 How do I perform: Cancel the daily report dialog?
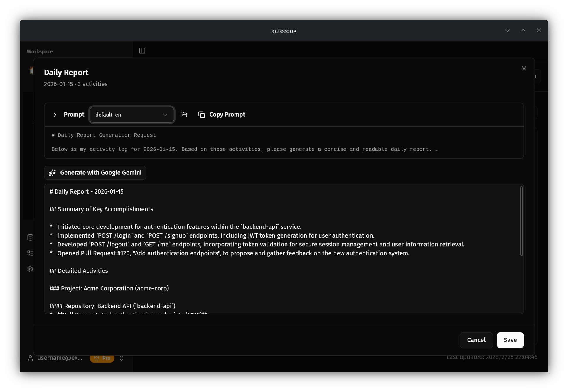pyautogui.click(x=476, y=340)
